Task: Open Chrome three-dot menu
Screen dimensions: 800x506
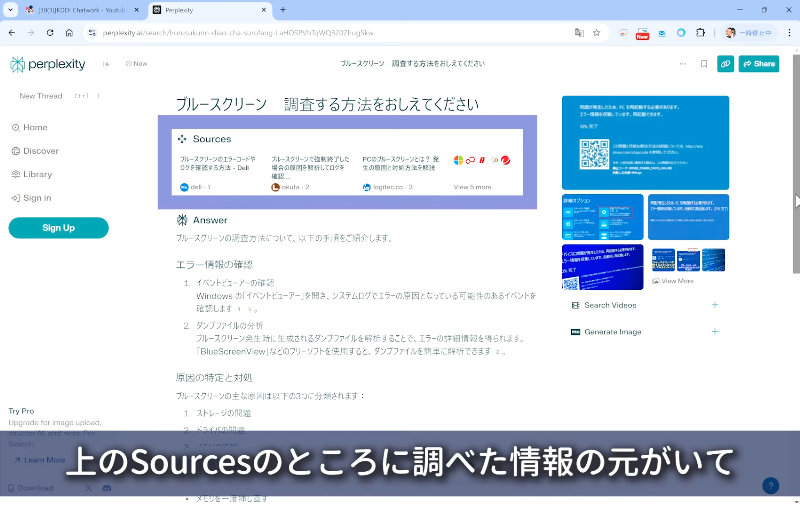Action: tap(789, 33)
